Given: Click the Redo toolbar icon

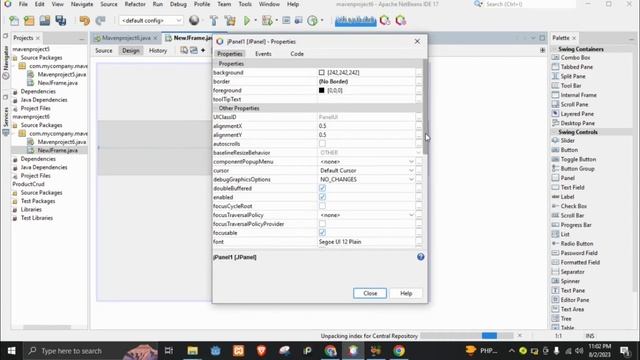Looking at the screenshot, I should [x=100, y=20].
